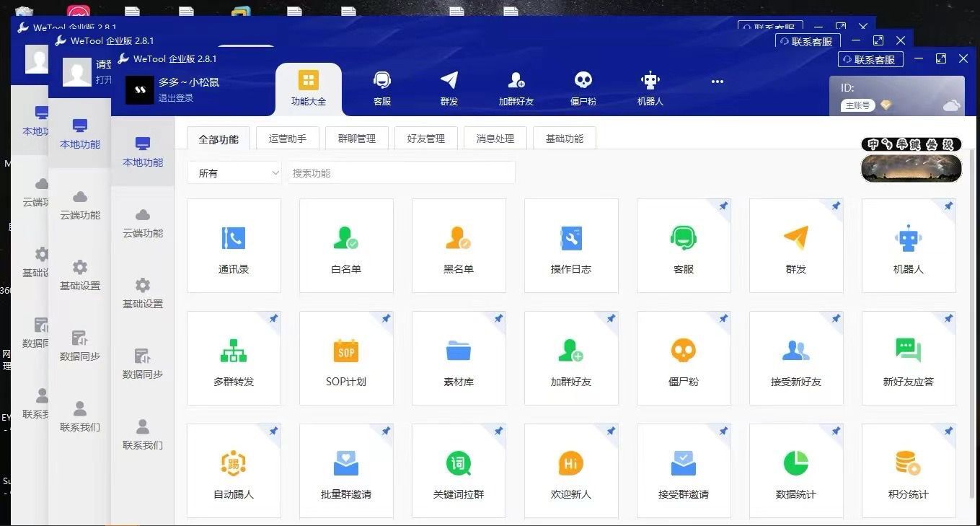The image size is (980, 526).
Task: Open 基础设置 in the front window sidebar
Action: [x=143, y=294]
